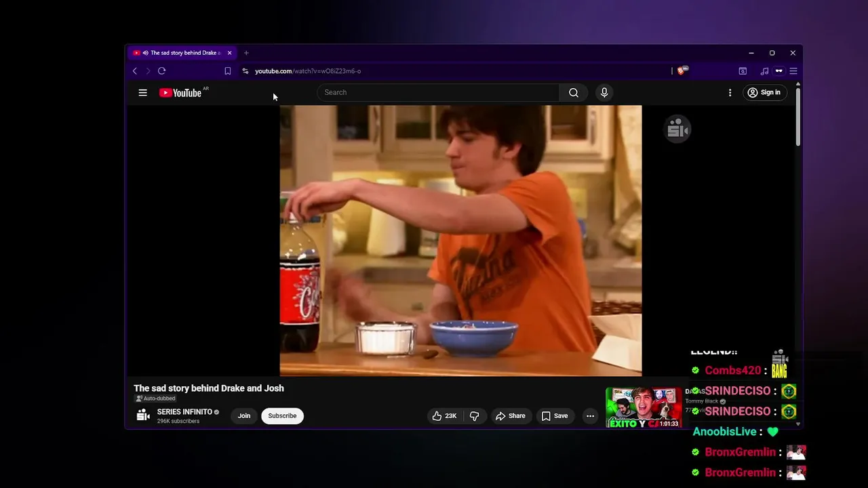Click 296K subscribers text
This screenshot has width=868, height=488.
[x=178, y=421]
